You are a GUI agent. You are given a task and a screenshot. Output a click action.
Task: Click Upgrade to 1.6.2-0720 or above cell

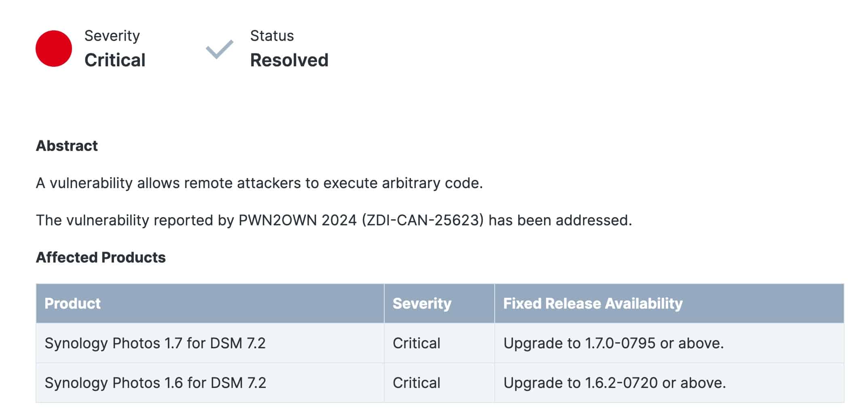point(669,383)
